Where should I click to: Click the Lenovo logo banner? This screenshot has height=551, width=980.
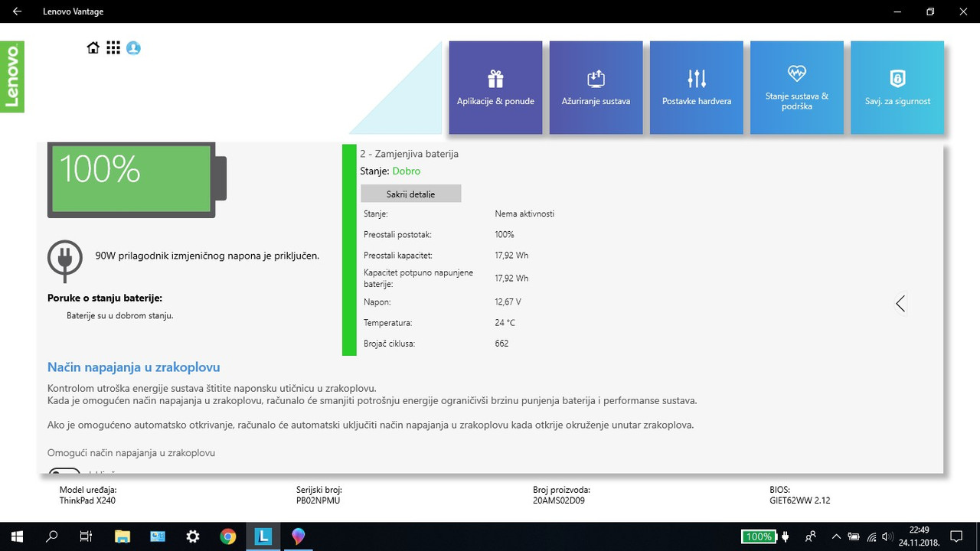(12, 77)
